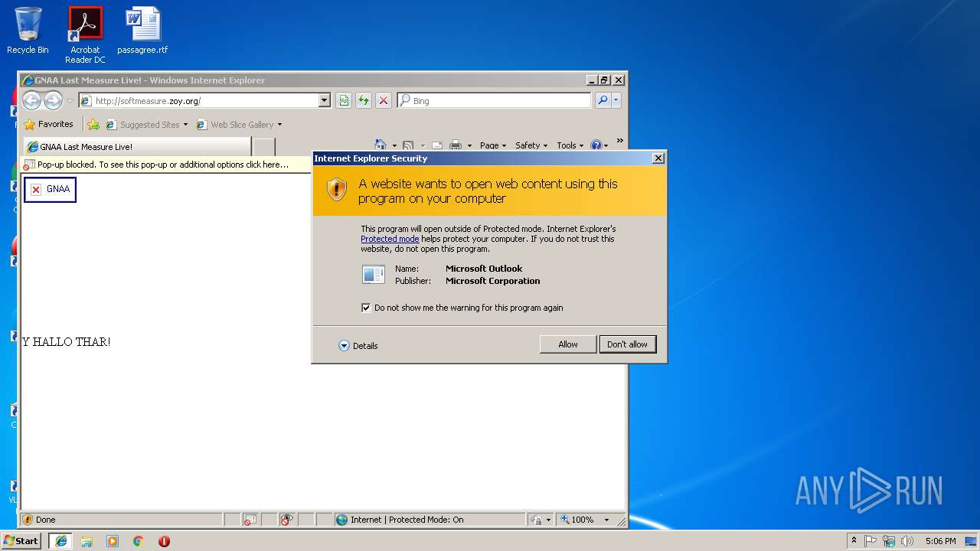Open the Start menu
Screen dimensions: 980x551
[x=21, y=540]
